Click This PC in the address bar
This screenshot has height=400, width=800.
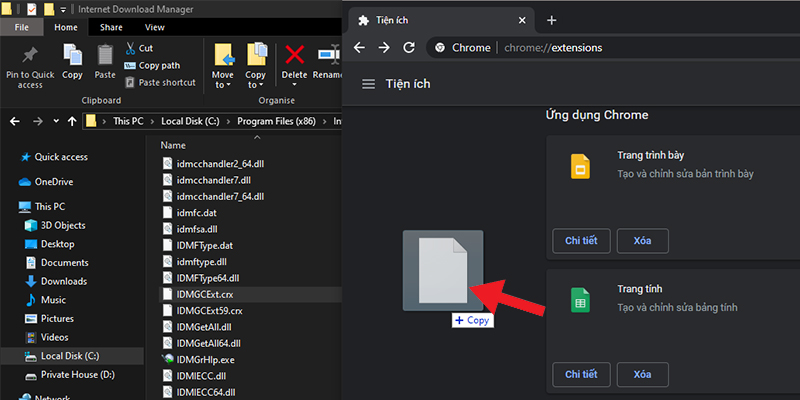click(x=128, y=121)
